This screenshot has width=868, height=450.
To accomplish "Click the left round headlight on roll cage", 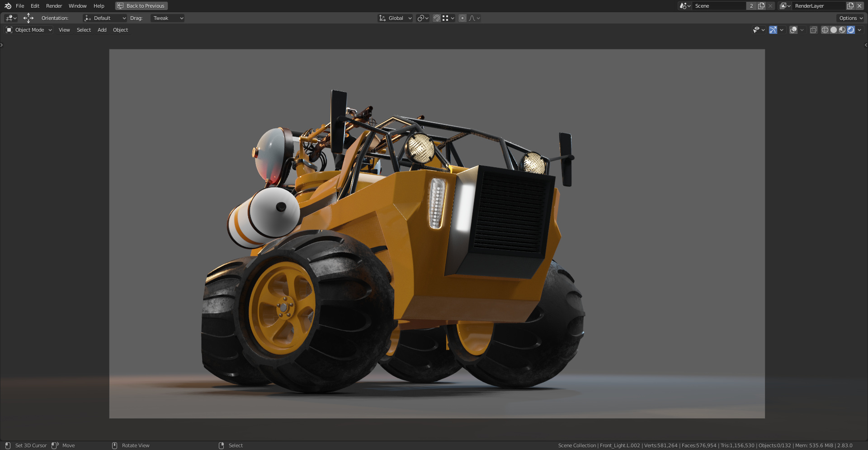I will pos(420,148).
